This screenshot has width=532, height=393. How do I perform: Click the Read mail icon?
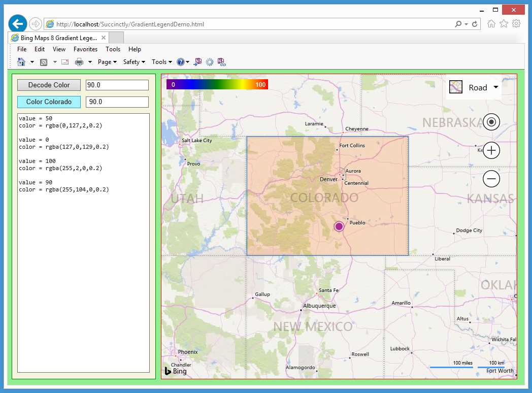65,62
